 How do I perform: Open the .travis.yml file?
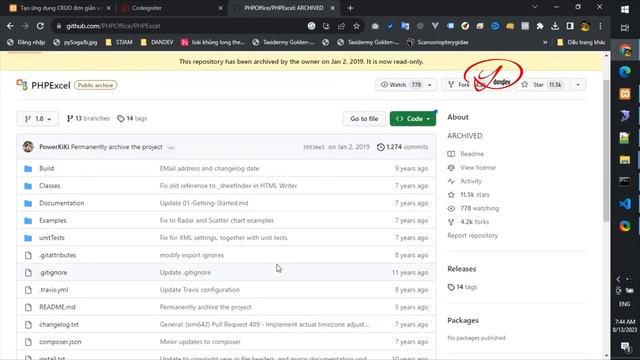53,290
